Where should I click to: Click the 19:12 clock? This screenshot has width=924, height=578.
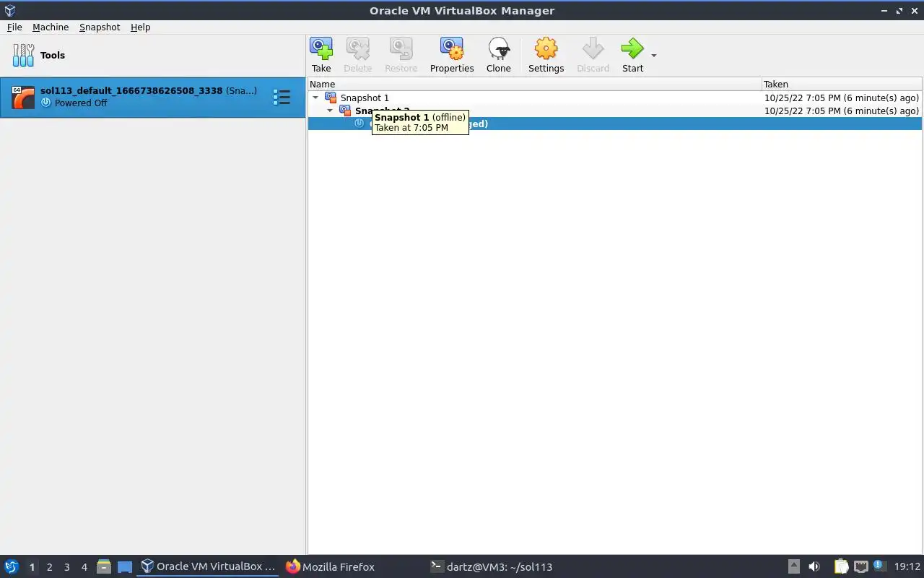(x=907, y=567)
